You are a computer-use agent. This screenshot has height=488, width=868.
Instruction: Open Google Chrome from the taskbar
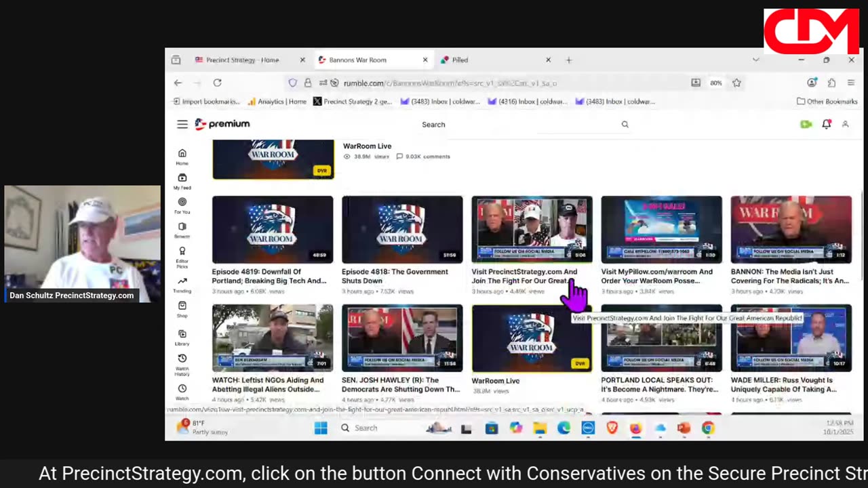(x=707, y=428)
